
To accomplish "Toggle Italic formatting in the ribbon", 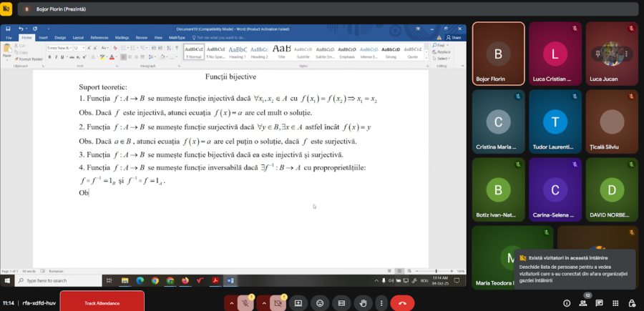I will click(x=57, y=56).
